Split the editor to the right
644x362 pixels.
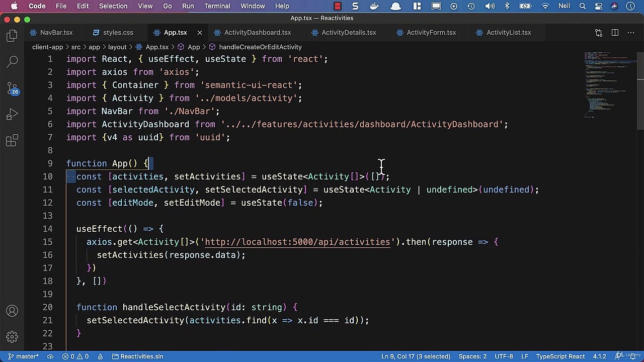point(615,33)
